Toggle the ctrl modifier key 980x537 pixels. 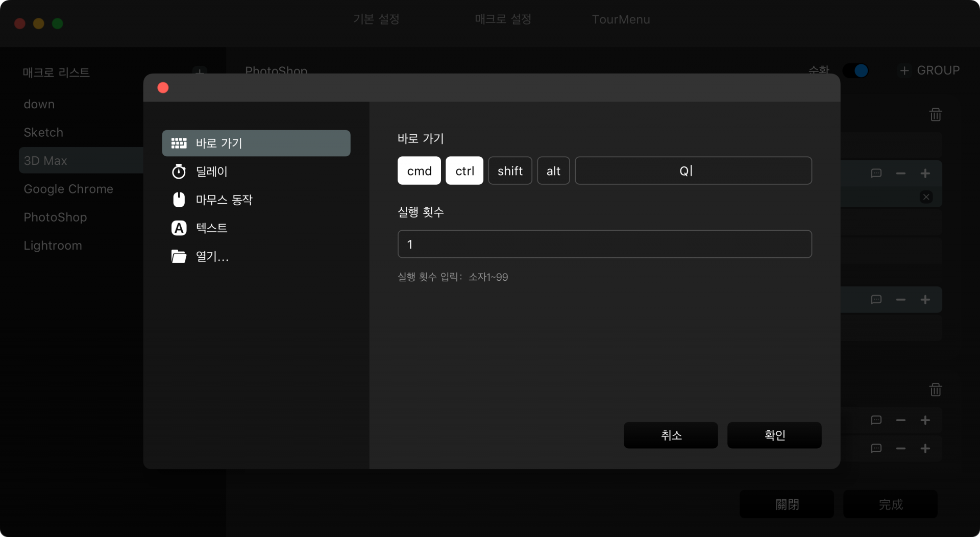[464, 170]
